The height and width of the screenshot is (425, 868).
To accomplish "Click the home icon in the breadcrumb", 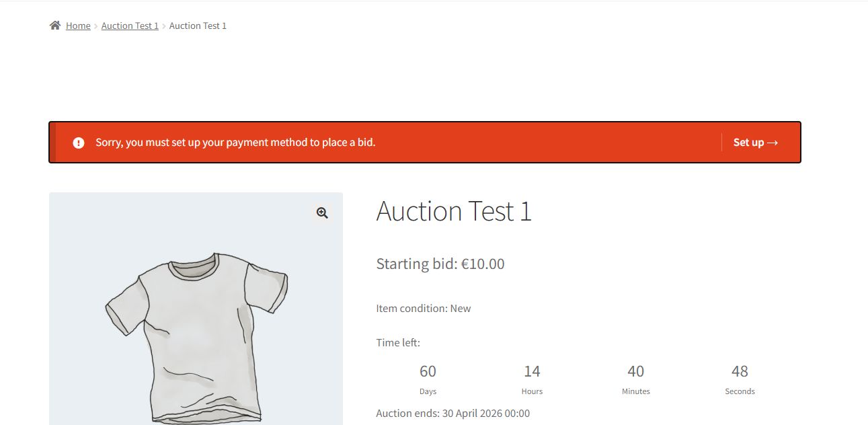I will coord(55,26).
